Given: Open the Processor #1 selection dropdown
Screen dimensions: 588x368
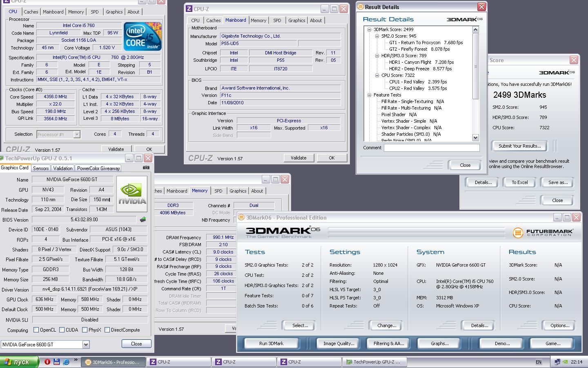Looking at the screenshot, I should tap(76, 134).
